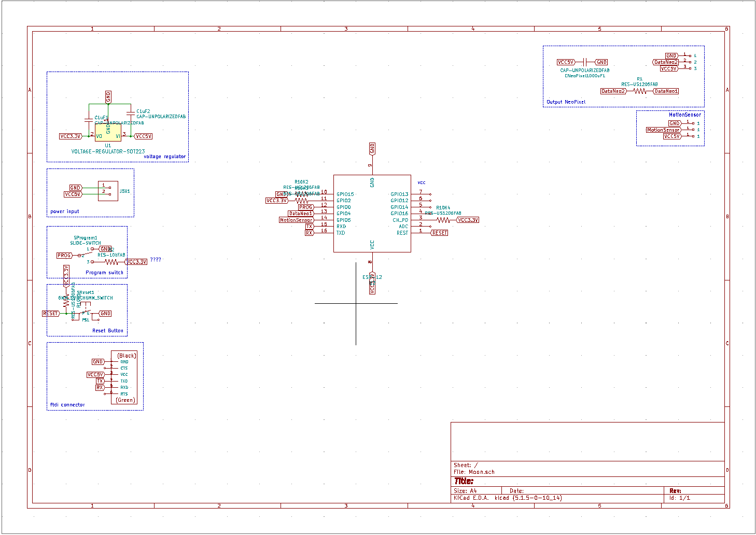Click the 'power input' block caption

(65, 212)
